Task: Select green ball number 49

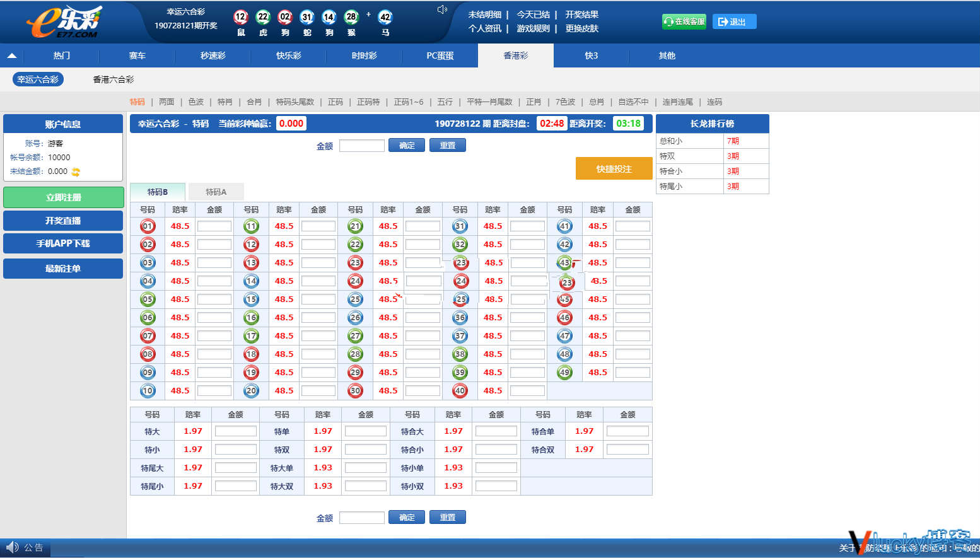Action: coord(564,373)
